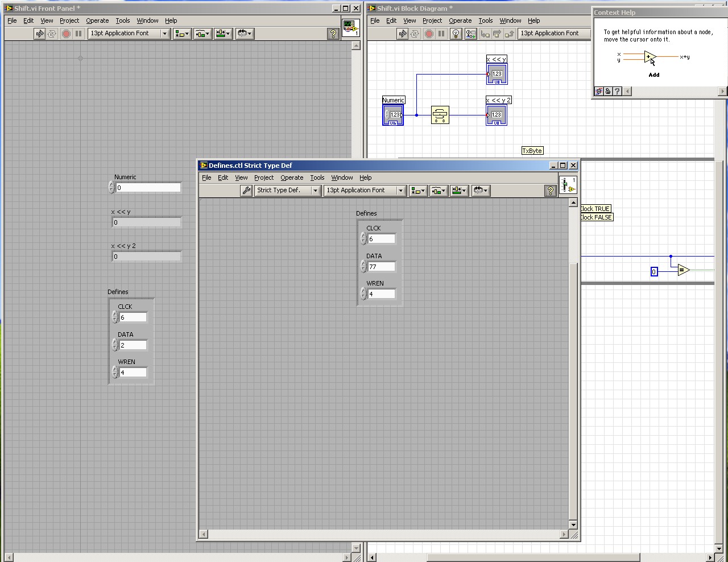The image size is (728, 562).
Task: Select the x << y indicator terminal
Action: point(497,74)
